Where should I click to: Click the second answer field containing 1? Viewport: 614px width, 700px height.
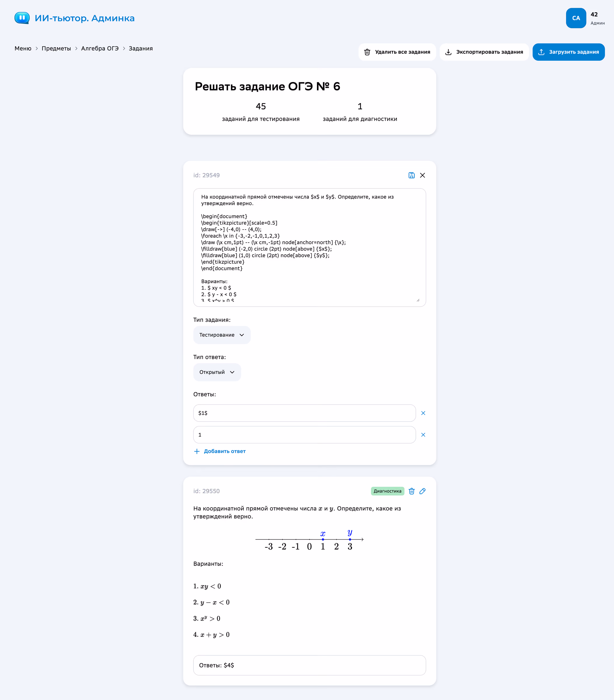click(305, 435)
